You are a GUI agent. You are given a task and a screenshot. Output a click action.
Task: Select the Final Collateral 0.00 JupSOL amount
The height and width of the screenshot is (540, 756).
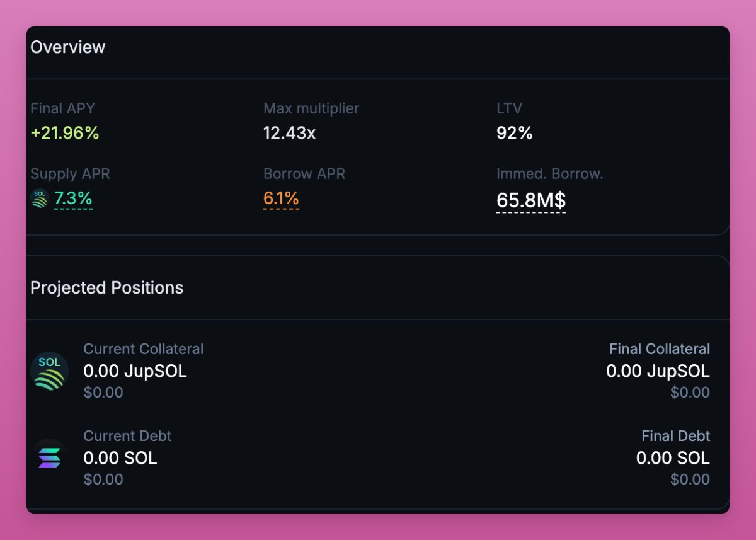658,371
